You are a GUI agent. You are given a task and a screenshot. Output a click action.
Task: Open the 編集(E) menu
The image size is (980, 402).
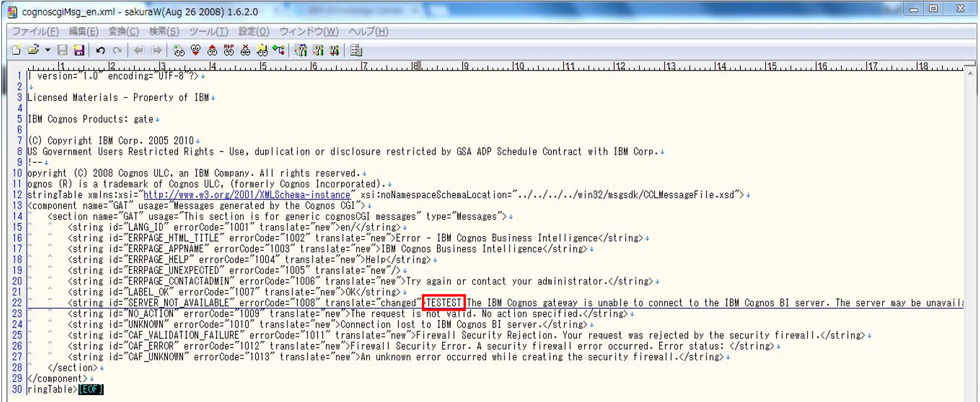tap(83, 32)
